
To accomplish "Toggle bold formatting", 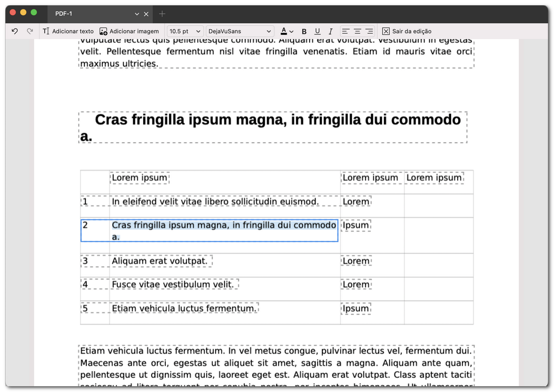I will pyautogui.click(x=304, y=31).
